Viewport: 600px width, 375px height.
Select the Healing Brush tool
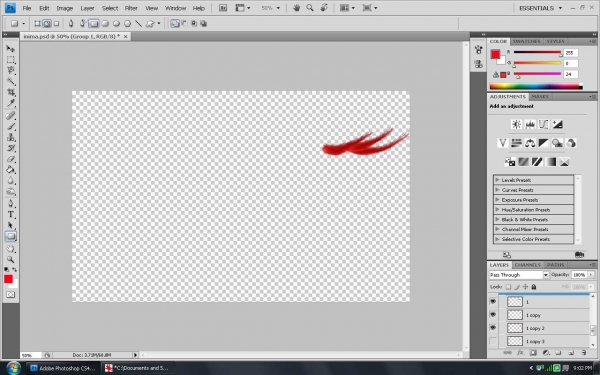click(x=10, y=116)
